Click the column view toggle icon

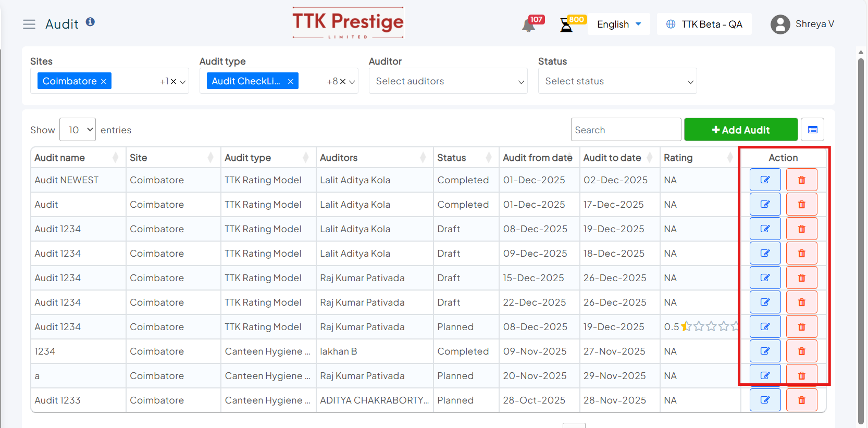click(812, 130)
